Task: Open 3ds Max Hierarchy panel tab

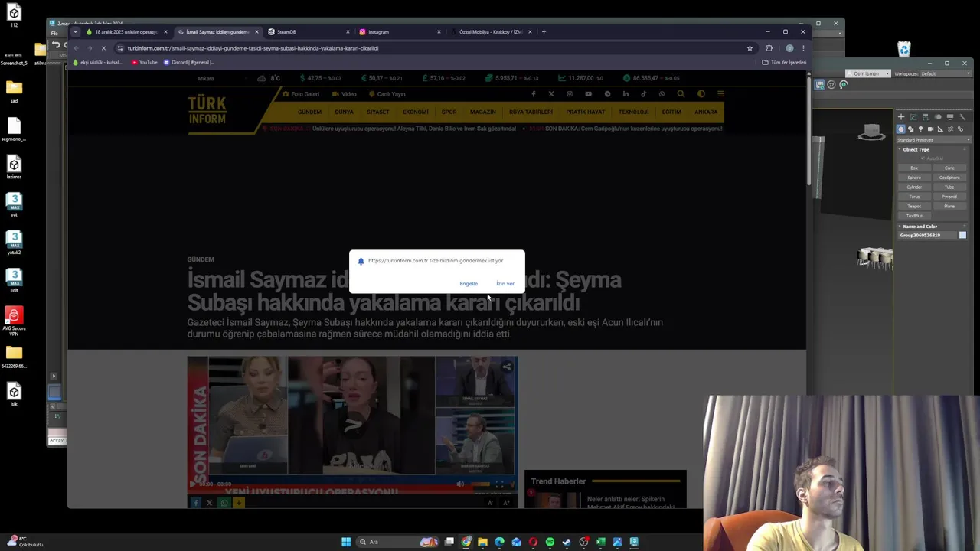Action: (926, 117)
